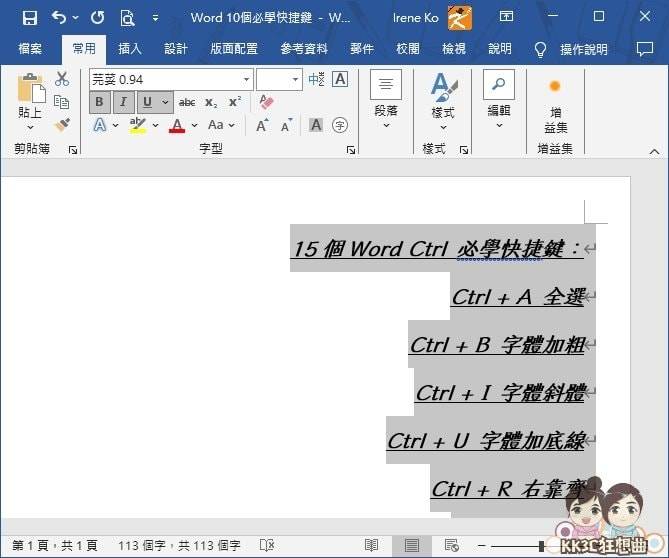Open the 字型 dialog launcher

(351, 150)
